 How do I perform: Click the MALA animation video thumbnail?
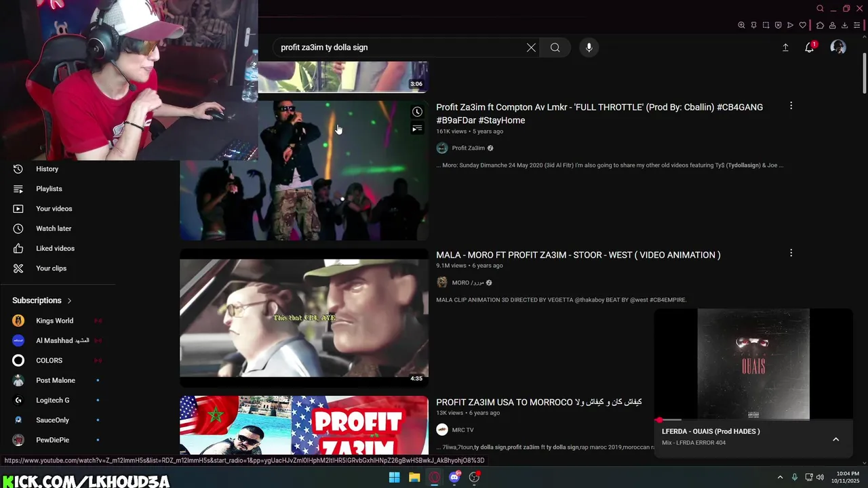304,317
